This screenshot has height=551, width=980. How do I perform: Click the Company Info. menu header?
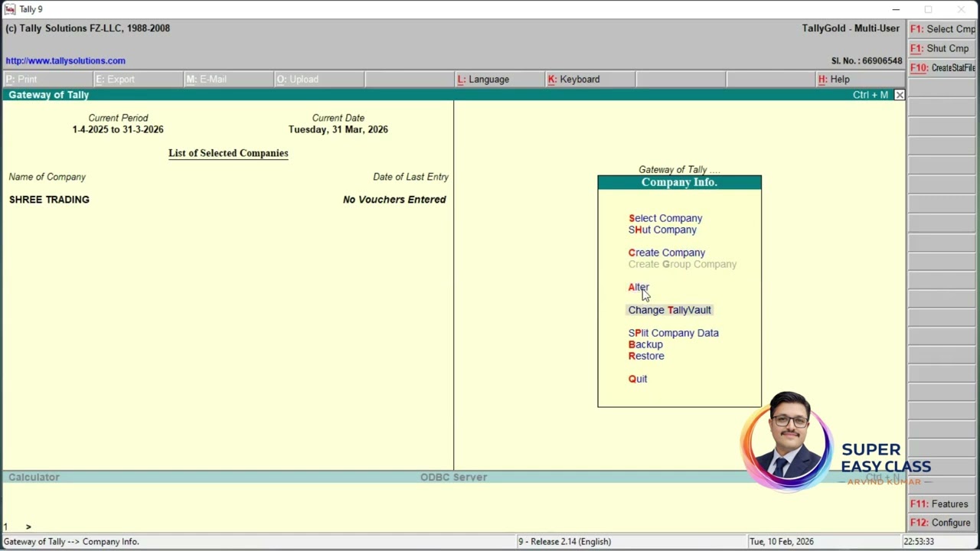679,182
